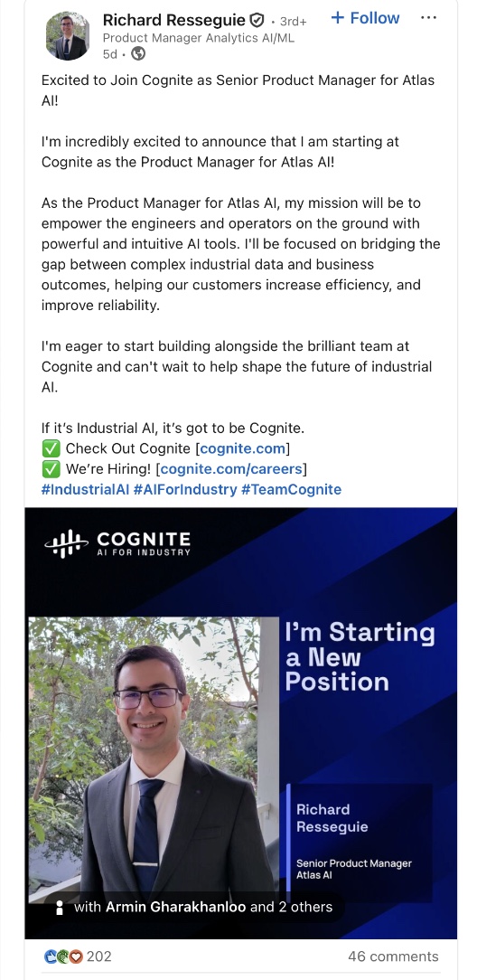
Task: Click the Product Manager Analytics AI/ML headline
Action: 199,38
